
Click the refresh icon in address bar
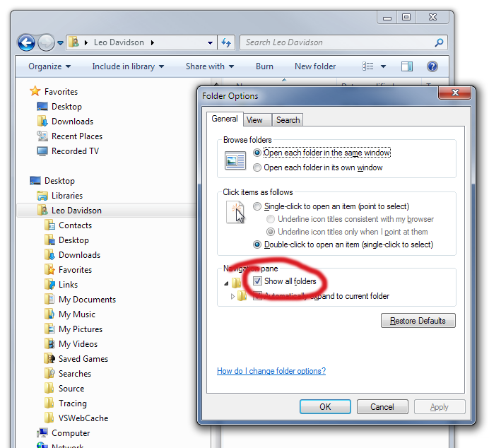[x=226, y=42]
